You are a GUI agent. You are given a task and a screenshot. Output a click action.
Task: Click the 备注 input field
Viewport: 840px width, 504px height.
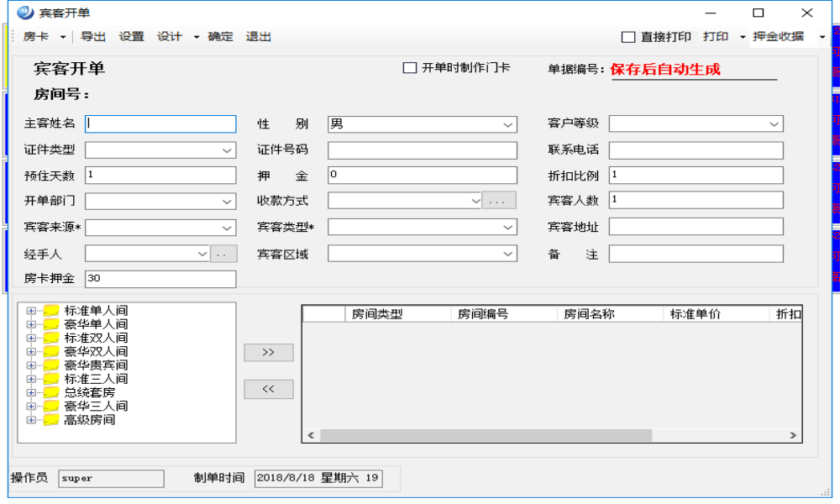(x=696, y=254)
